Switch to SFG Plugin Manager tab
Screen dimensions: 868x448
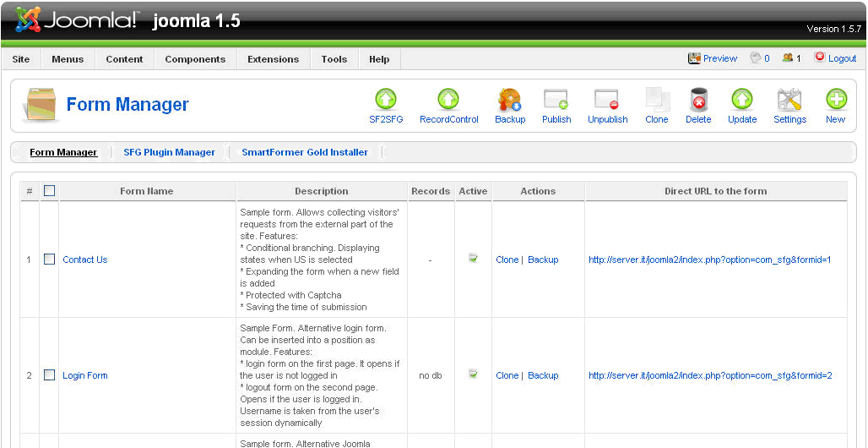pyautogui.click(x=170, y=152)
